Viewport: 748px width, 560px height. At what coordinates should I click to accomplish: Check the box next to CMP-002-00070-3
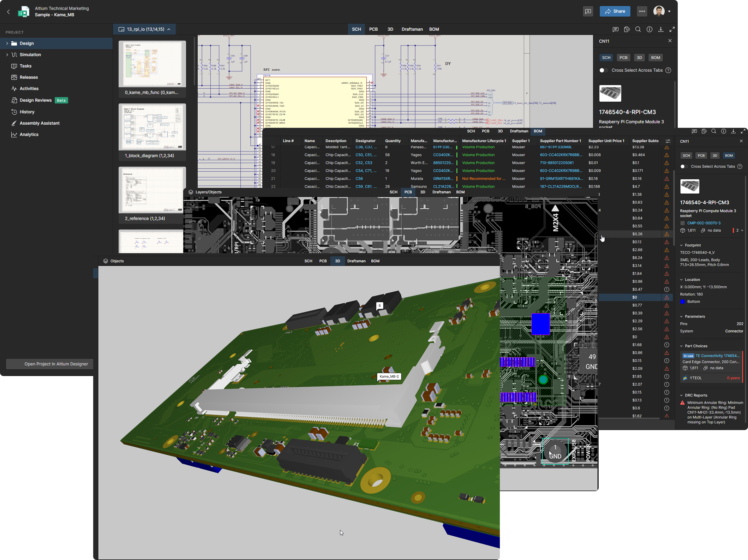pyautogui.click(x=683, y=223)
